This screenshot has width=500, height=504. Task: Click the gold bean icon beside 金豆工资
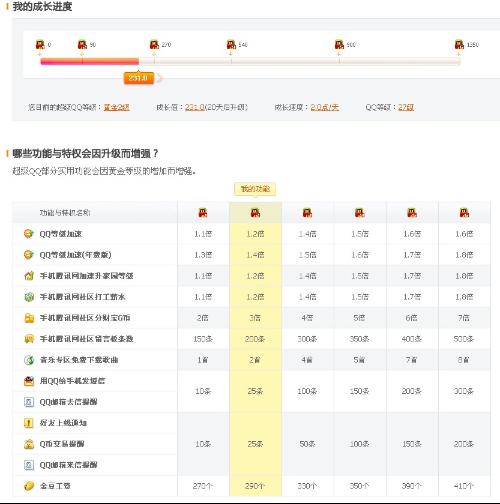[x=29, y=486]
